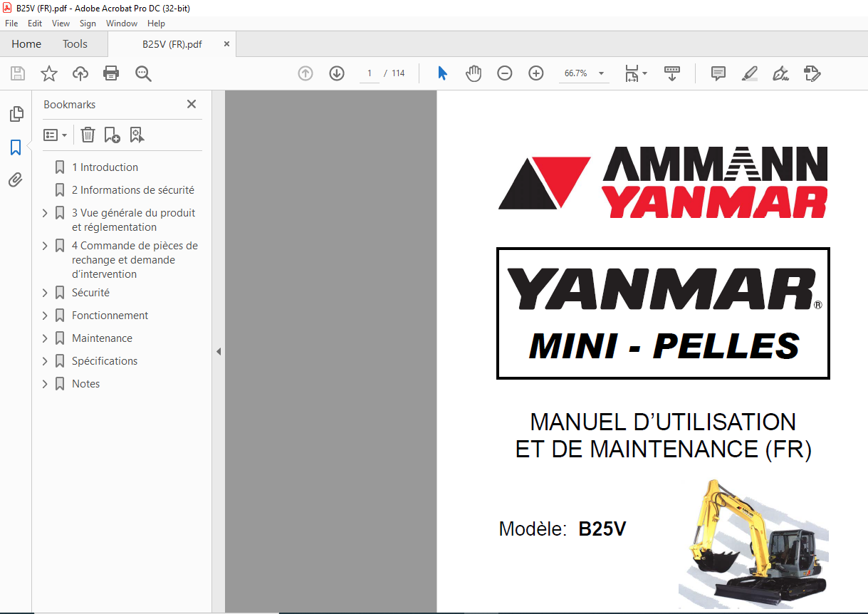Viewport: 868px width, 614px height.
Task: Bookmark star icon in toolbar
Action: click(x=48, y=73)
